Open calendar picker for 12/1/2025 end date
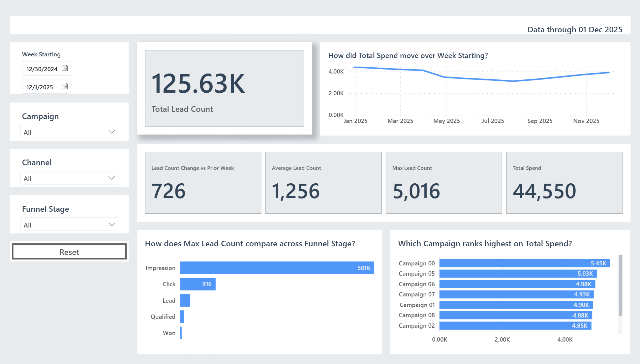 coord(65,86)
